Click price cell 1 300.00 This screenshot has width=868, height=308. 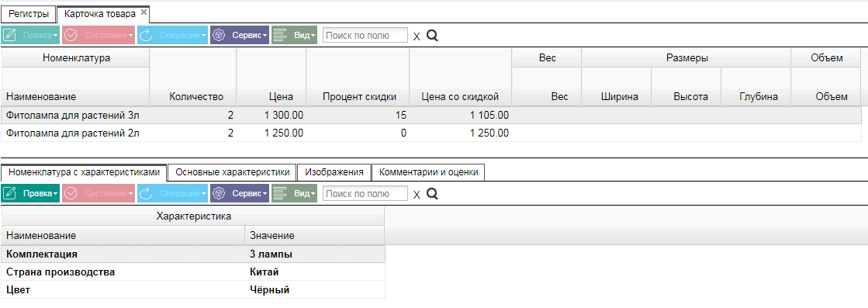[271, 116]
